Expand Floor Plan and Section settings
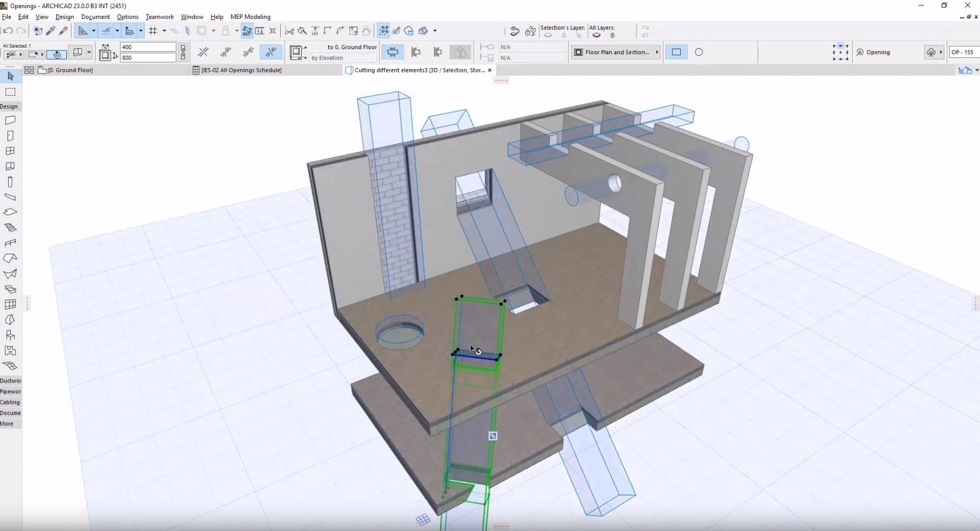 click(616, 52)
